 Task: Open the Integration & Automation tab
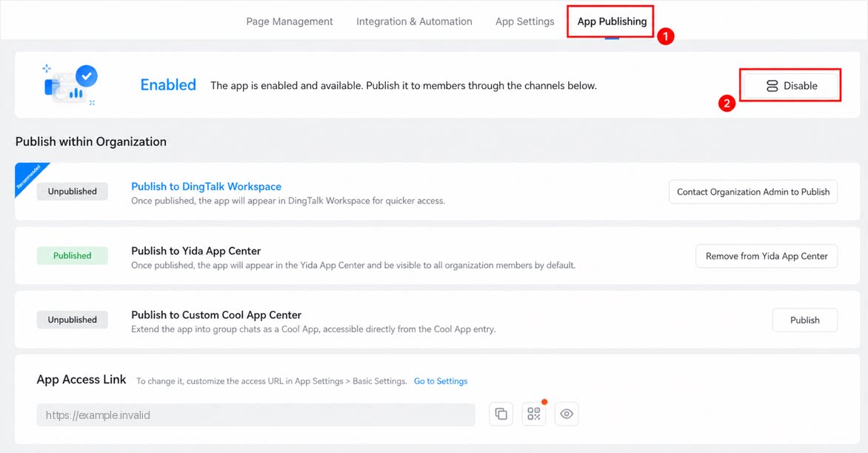414,21
